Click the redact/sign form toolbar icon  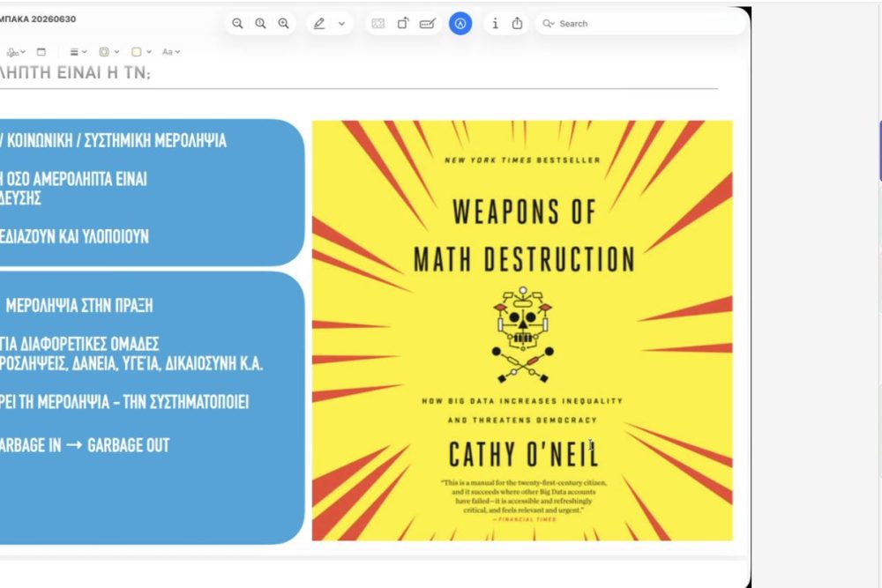(x=428, y=24)
